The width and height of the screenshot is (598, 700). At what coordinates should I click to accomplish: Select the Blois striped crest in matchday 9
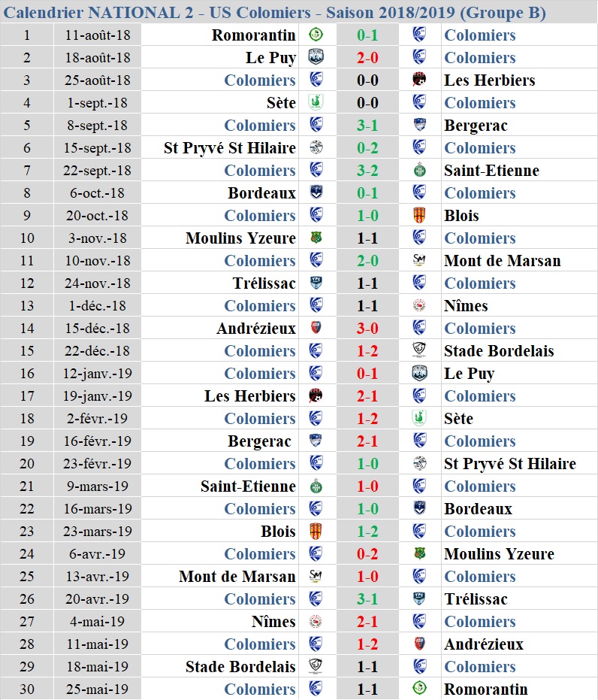point(419,215)
